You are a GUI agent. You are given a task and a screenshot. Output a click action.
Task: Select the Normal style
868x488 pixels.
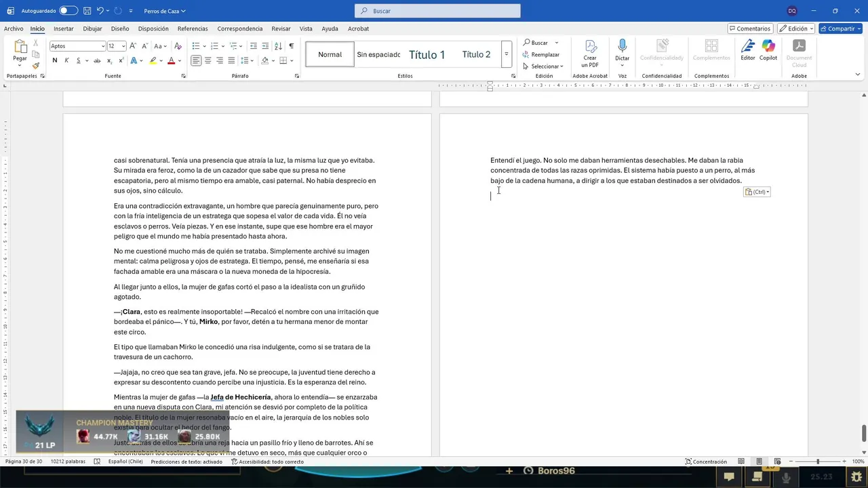[x=330, y=54]
